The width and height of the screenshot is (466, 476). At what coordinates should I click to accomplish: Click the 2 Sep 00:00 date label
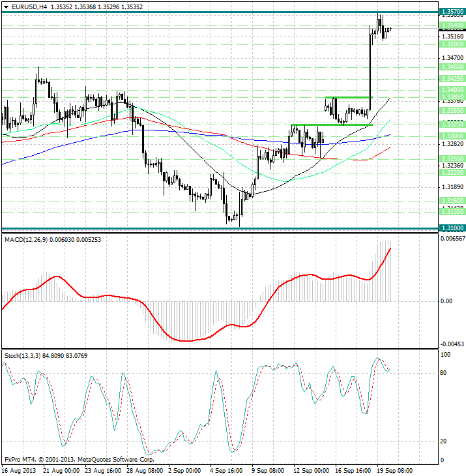click(184, 471)
